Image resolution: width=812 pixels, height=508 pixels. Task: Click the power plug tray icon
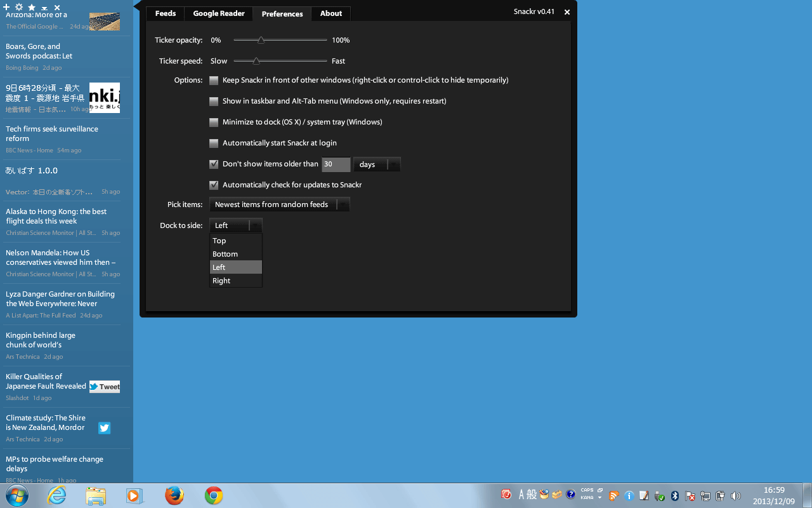click(x=721, y=496)
